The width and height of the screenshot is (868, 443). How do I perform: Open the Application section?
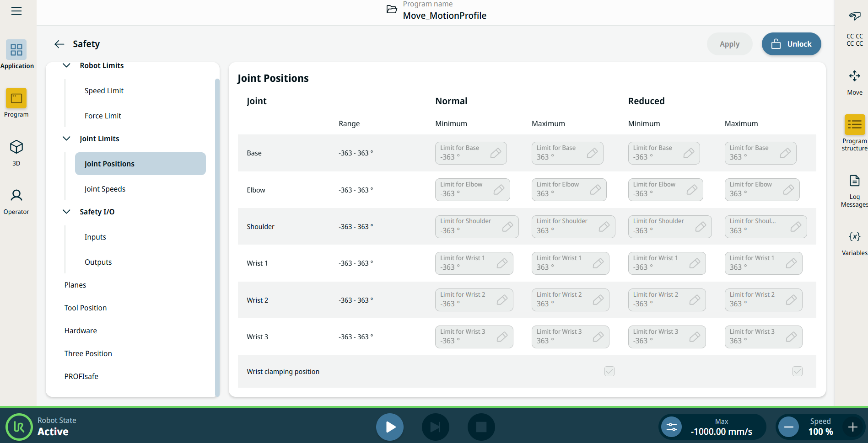(16, 54)
